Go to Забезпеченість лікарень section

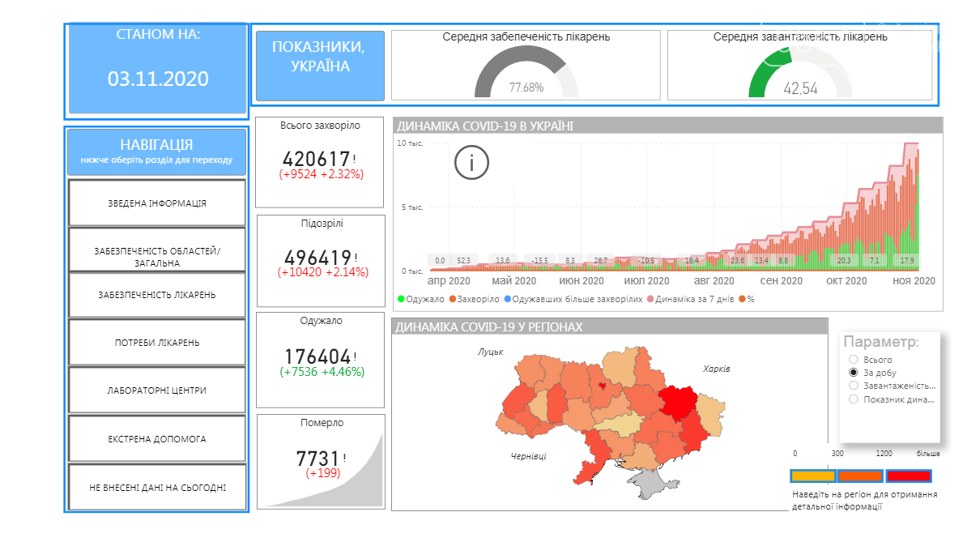click(x=157, y=295)
